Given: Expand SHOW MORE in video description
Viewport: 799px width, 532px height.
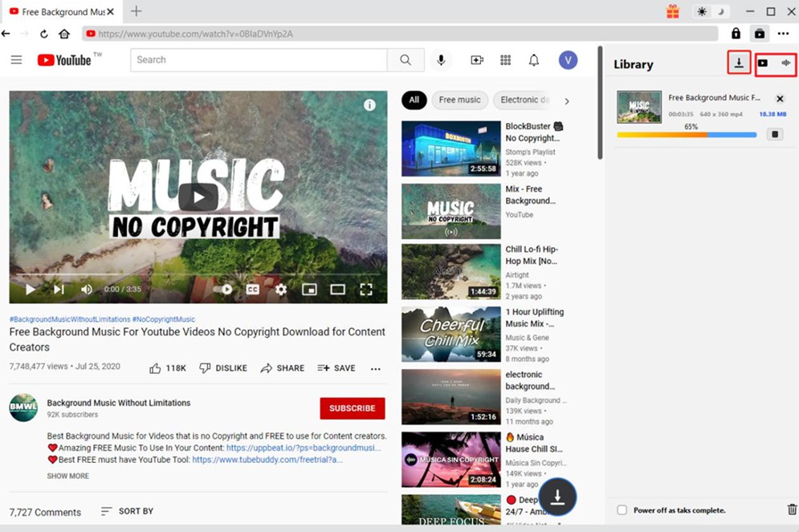Looking at the screenshot, I should click(68, 476).
